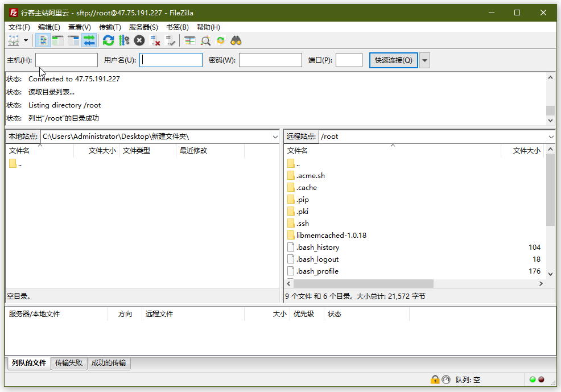Image resolution: width=561 pixels, height=392 pixels.
Task: Toggle synchronized browsing
Action: point(221,41)
